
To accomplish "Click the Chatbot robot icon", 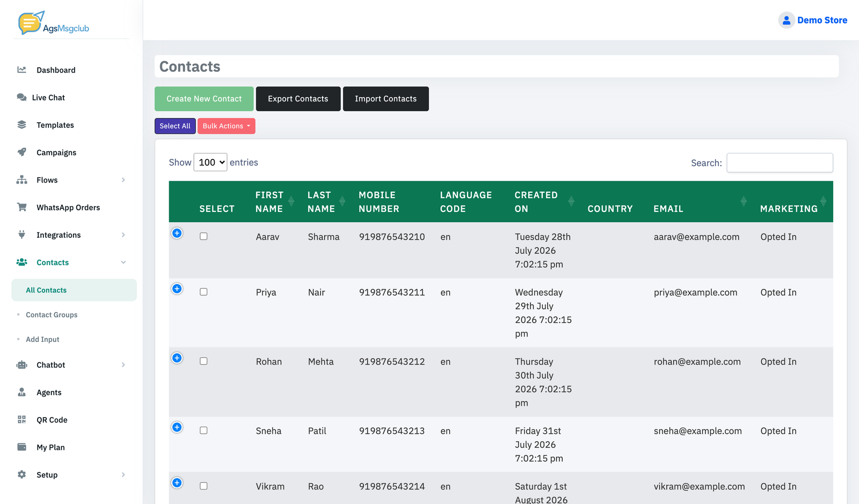I will coord(21,364).
